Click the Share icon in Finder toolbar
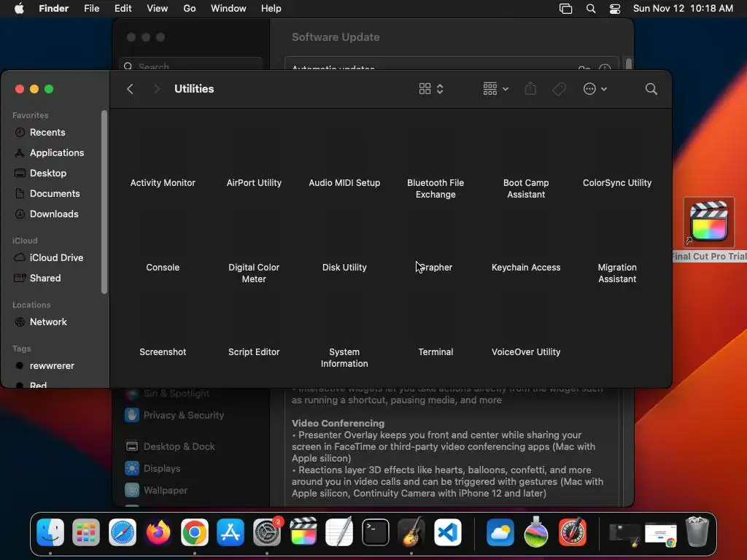747x560 pixels. click(x=530, y=89)
